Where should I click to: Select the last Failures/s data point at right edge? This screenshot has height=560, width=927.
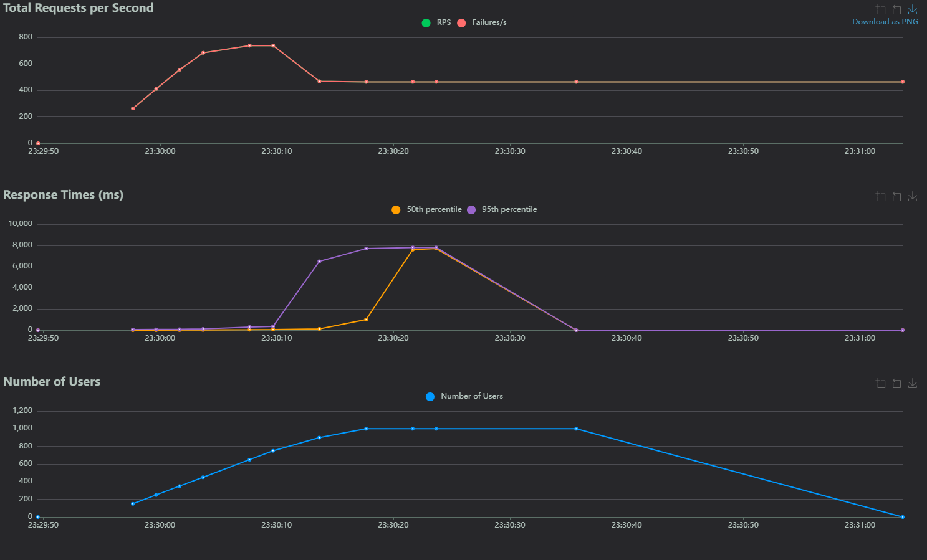click(x=903, y=82)
